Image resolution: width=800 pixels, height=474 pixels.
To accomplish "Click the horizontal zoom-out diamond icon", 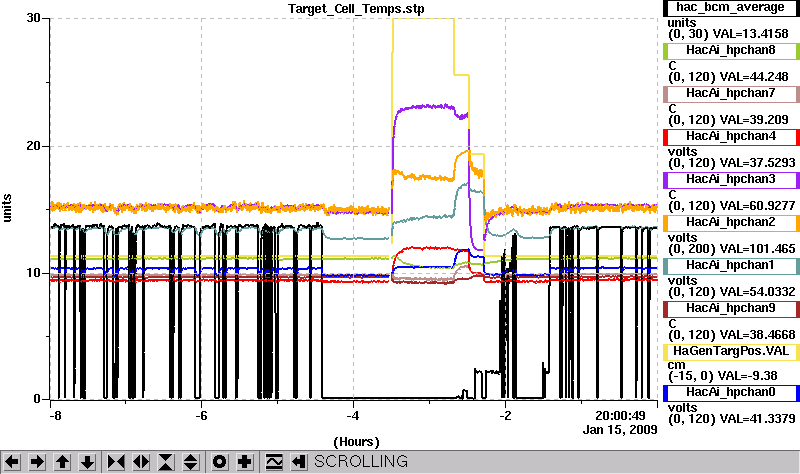I will tap(141, 462).
